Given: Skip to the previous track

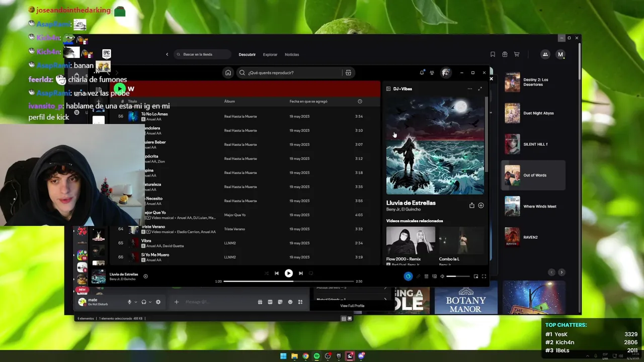Looking at the screenshot, I should [276, 273].
